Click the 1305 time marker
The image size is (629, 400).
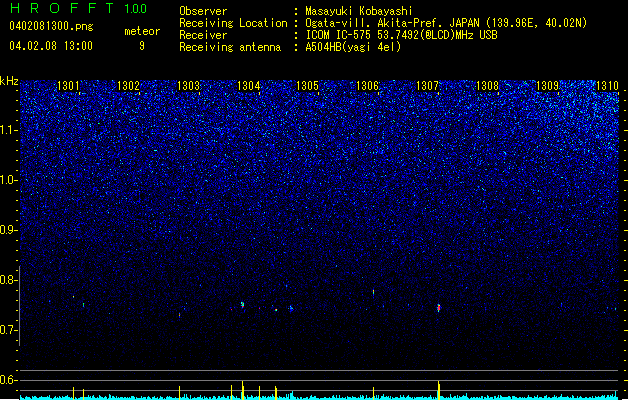coord(307,86)
